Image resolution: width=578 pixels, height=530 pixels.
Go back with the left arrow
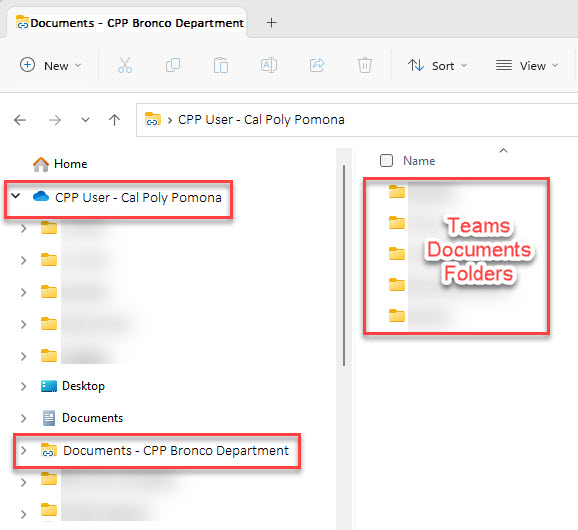tap(20, 120)
